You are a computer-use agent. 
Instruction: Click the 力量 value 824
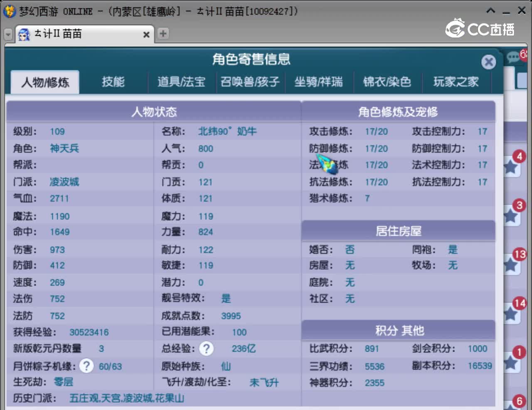coord(206,232)
